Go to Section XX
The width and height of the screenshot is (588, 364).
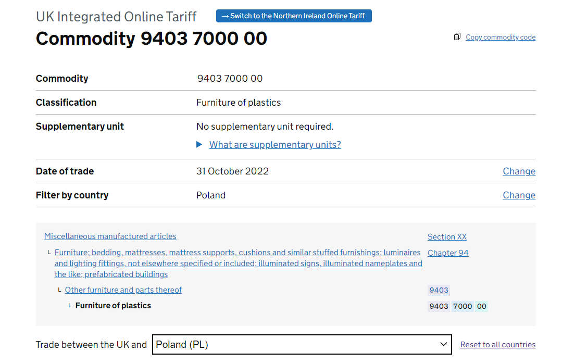[447, 237]
